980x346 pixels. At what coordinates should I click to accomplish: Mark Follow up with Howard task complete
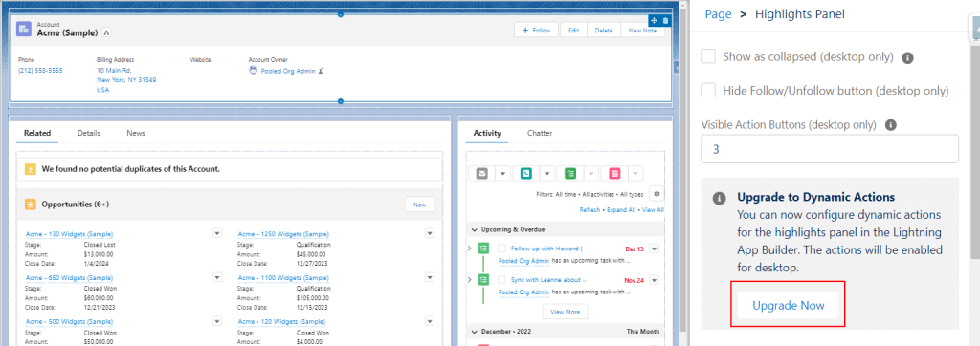[x=501, y=249]
